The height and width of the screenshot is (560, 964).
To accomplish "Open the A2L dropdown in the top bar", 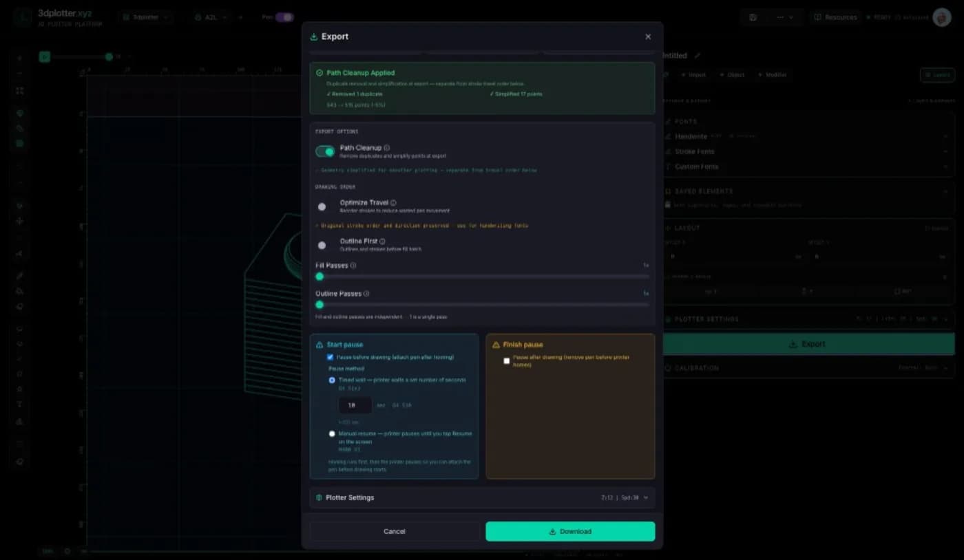I will coord(211,17).
